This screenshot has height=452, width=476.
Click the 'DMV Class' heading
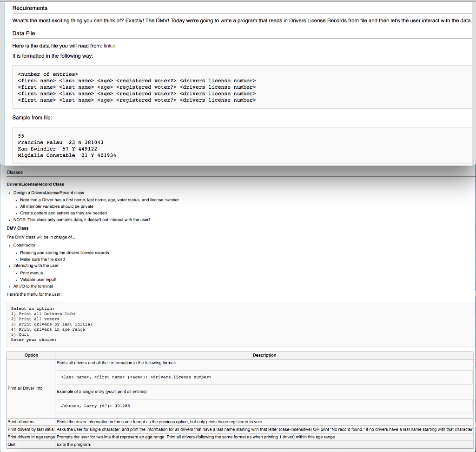click(18, 228)
